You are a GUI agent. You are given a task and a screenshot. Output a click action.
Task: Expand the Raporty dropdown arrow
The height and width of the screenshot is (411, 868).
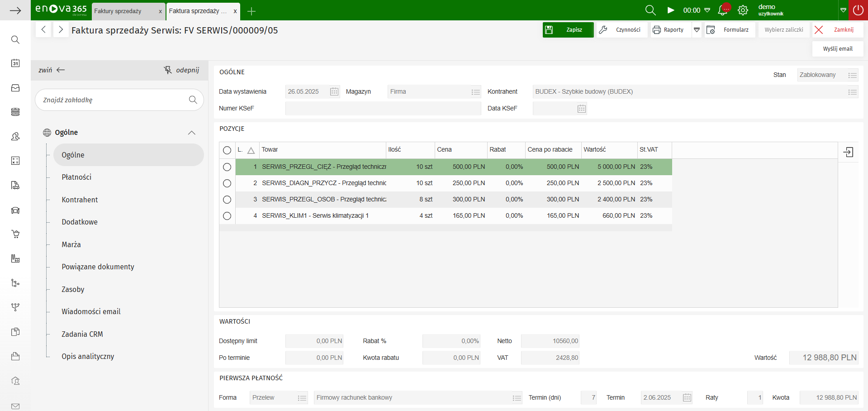click(697, 30)
